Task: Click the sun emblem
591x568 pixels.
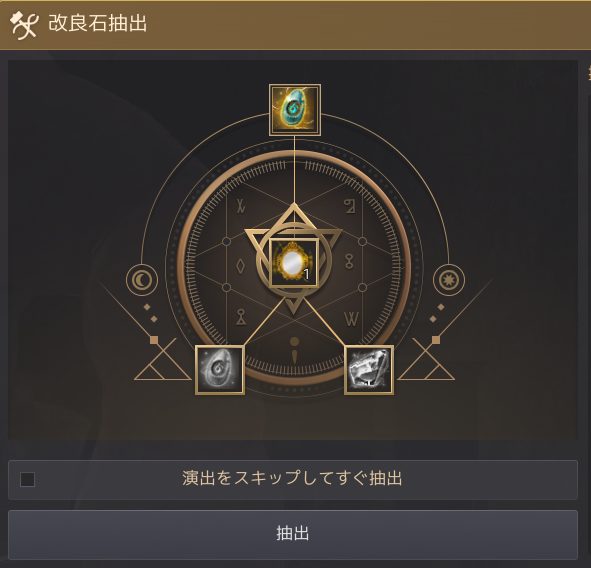Action: [x=449, y=280]
